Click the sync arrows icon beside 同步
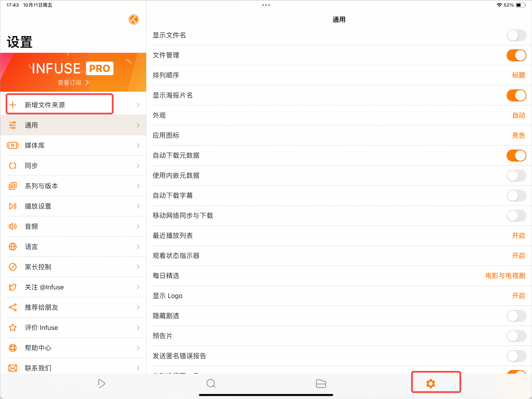Screen dimensions: 532x399 coord(13,165)
